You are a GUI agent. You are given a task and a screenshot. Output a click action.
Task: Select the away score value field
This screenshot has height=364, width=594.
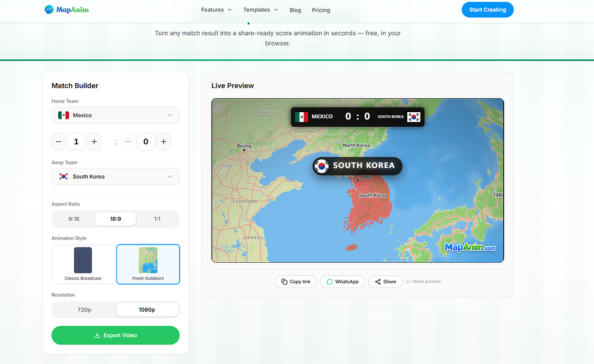pos(146,142)
